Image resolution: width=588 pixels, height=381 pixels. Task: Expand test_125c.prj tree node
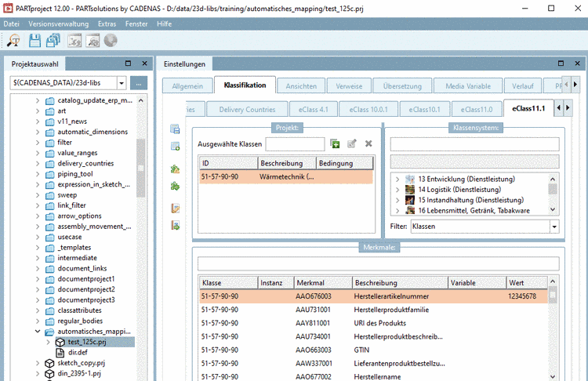coord(48,342)
